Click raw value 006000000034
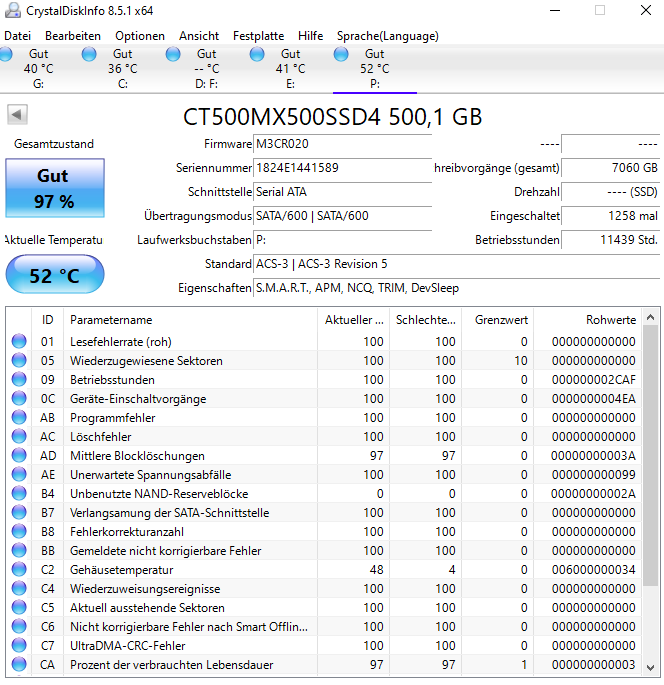Image resolution: width=664 pixels, height=685 pixels. point(593,570)
